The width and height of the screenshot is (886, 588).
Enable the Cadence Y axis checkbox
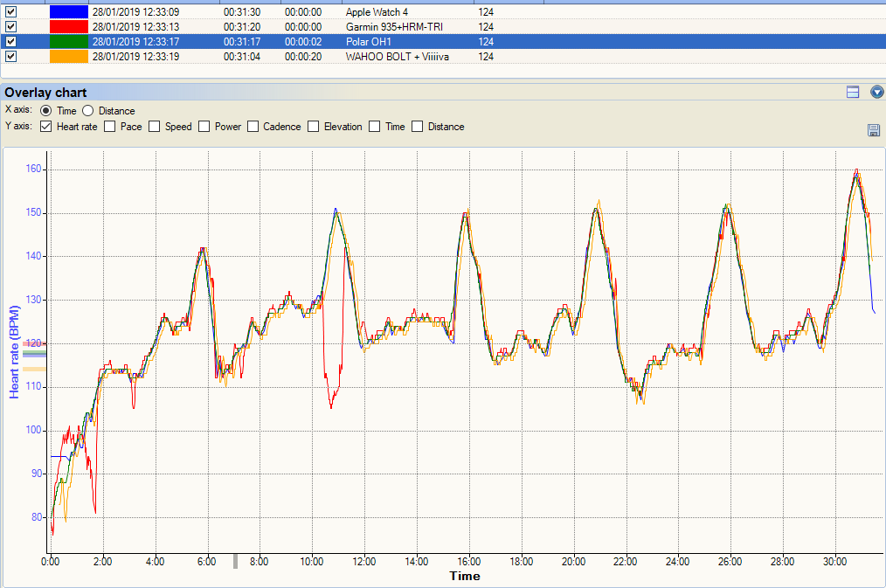point(253,127)
